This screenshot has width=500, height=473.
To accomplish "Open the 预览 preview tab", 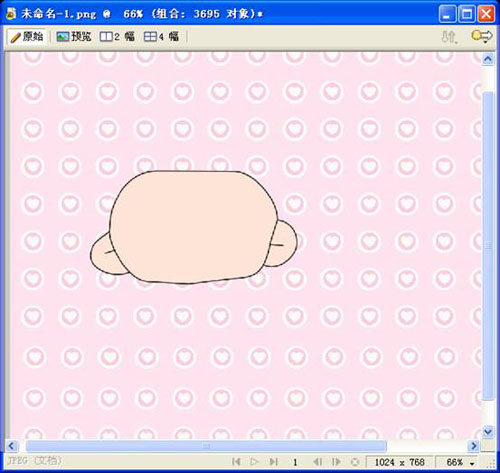I will tap(74, 37).
